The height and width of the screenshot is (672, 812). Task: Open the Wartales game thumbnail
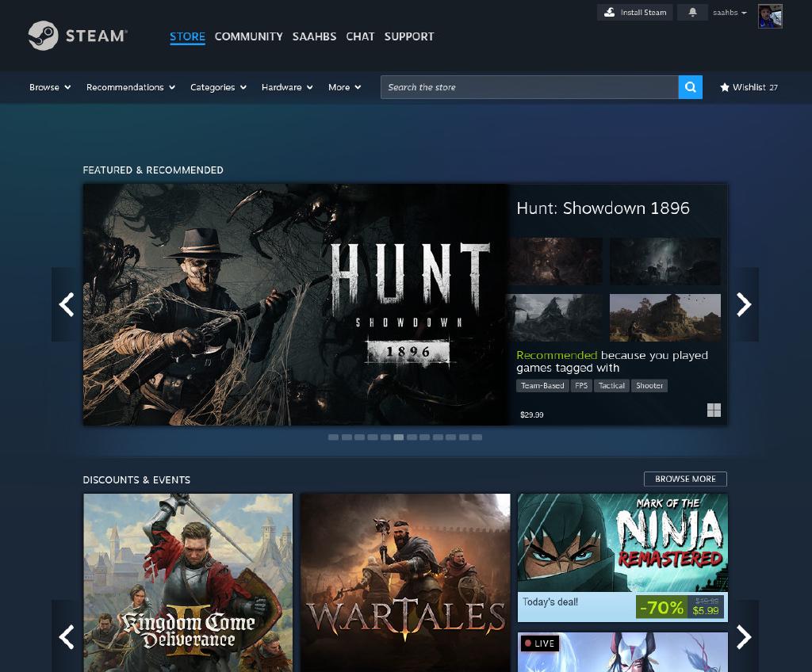click(x=405, y=582)
